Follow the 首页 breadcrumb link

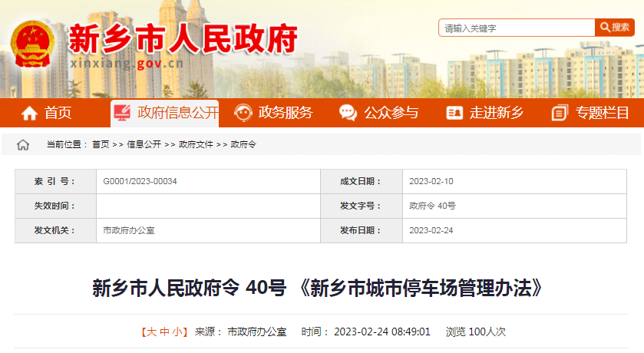[x=101, y=144]
